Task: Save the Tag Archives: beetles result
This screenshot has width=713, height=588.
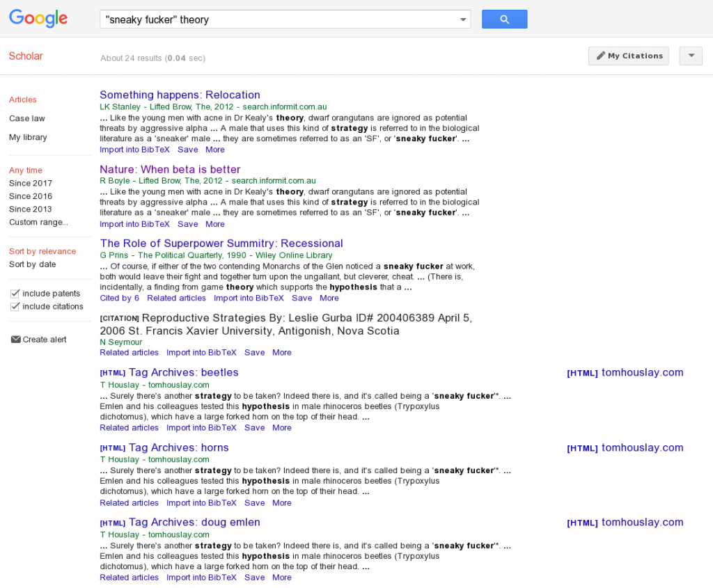Action: [255, 427]
